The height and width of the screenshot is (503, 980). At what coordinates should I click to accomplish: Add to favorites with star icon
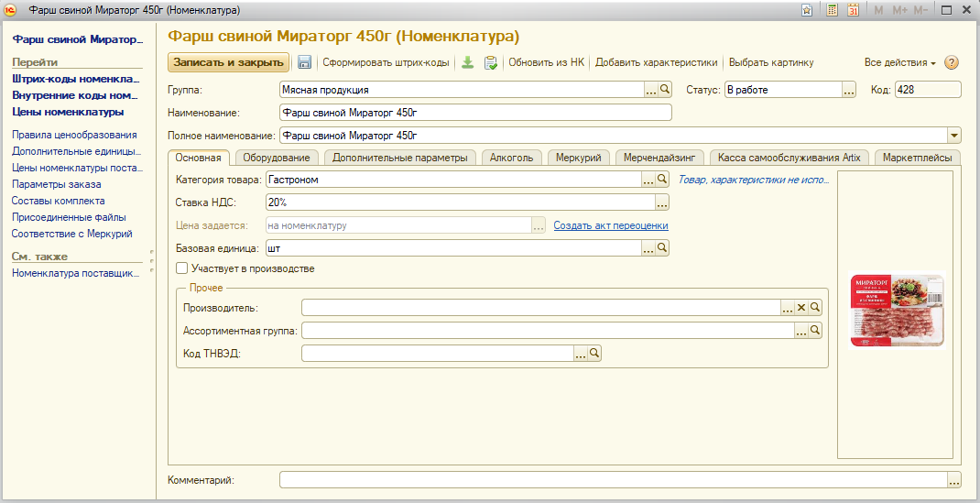click(807, 10)
